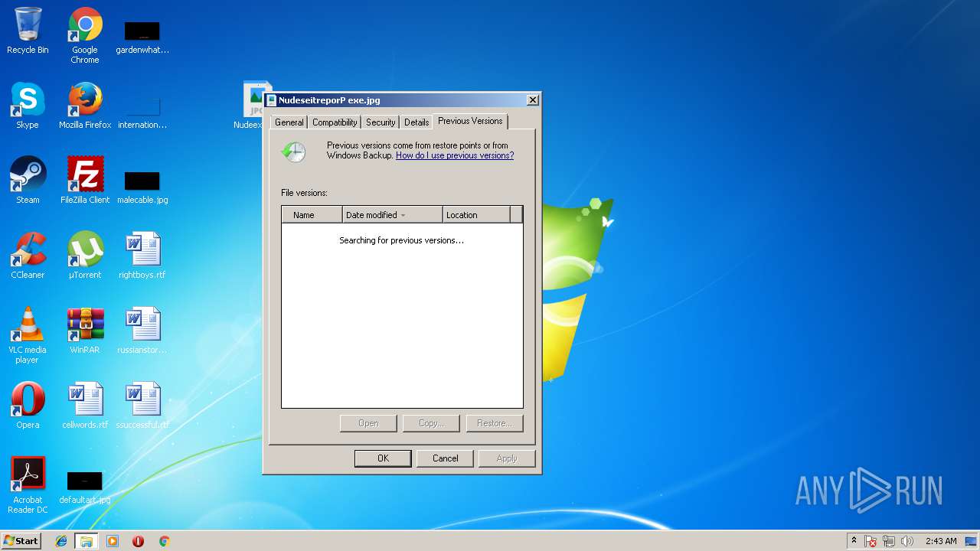
Task: Open WinRAR desktop shortcut
Action: click(x=85, y=331)
